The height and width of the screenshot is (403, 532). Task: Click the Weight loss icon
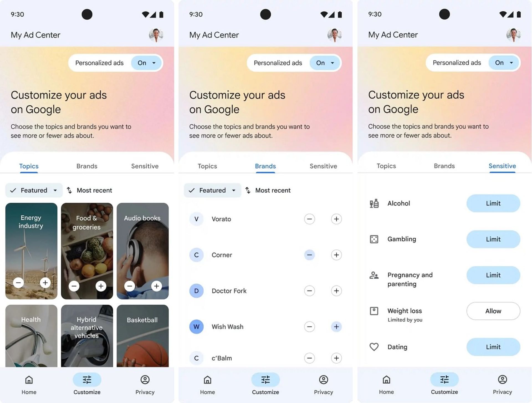pyautogui.click(x=374, y=310)
